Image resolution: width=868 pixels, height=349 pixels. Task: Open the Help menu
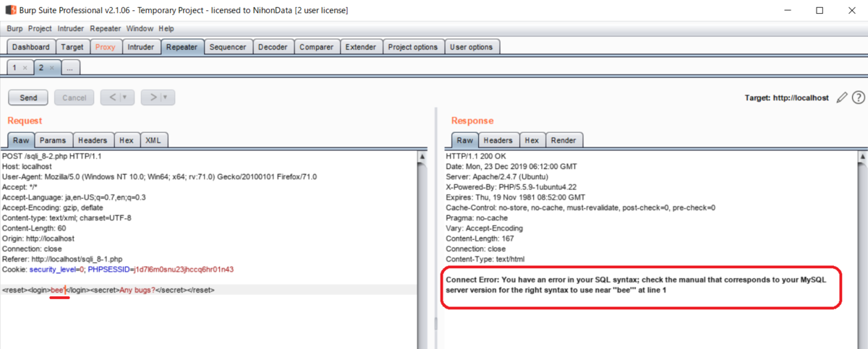166,29
